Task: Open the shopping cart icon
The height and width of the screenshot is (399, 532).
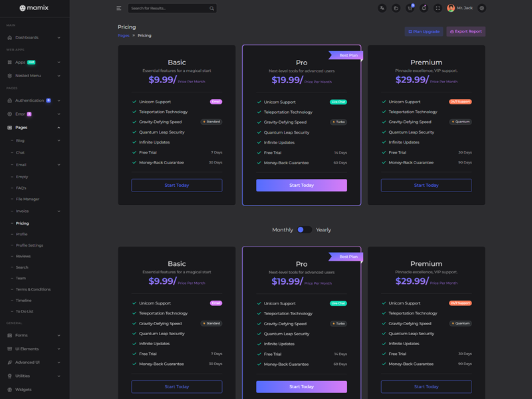Action: 410,9
